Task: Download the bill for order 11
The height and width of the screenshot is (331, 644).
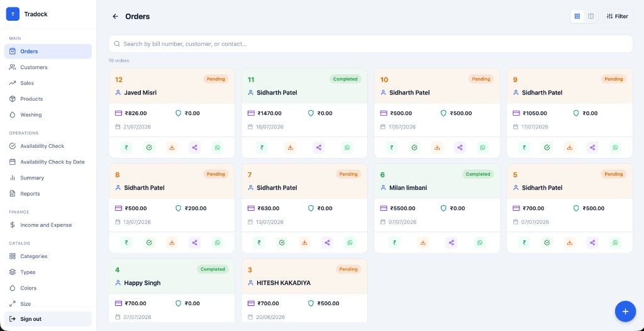Action: (x=291, y=147)
